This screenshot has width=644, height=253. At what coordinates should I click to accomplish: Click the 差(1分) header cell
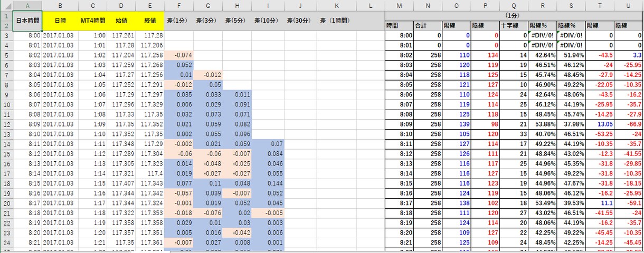[x=179, y=21]
